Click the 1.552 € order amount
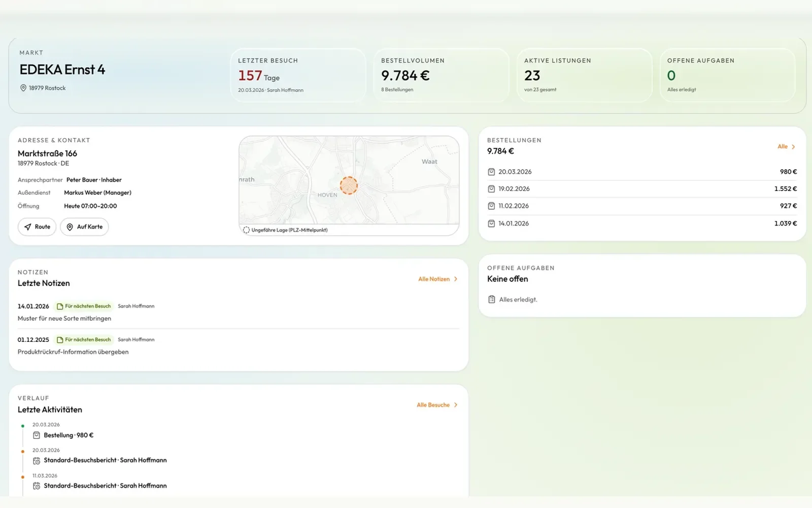 pyautogui.click(x=786, y=189)
